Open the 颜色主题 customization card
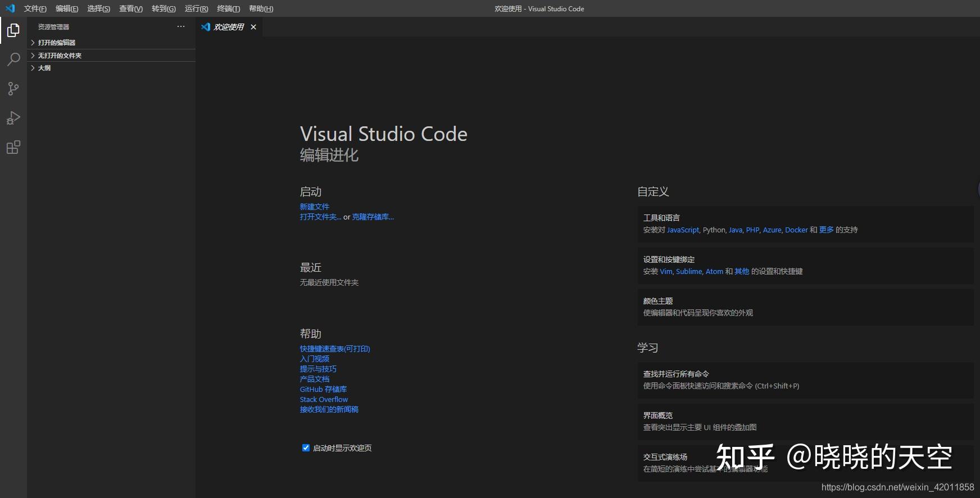The width and height of the screenshot is (980, 498). tap(805, 307)
